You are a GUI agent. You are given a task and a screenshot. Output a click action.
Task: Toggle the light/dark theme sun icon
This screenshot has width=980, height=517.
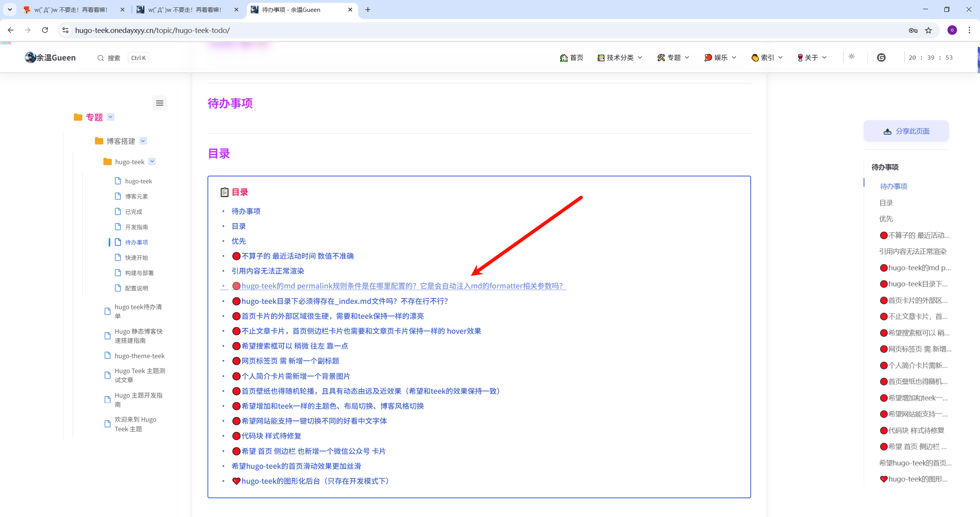tap(851, 57)
